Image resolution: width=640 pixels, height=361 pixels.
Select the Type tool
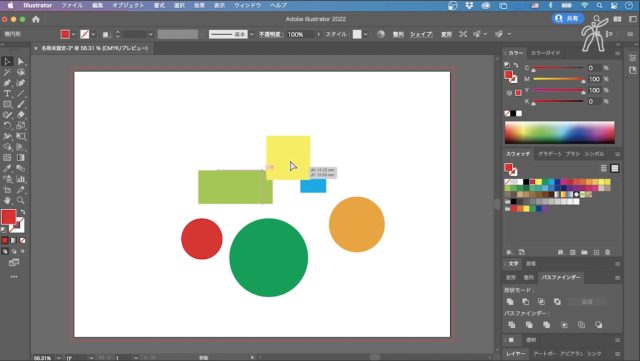[x=7, y=94]
